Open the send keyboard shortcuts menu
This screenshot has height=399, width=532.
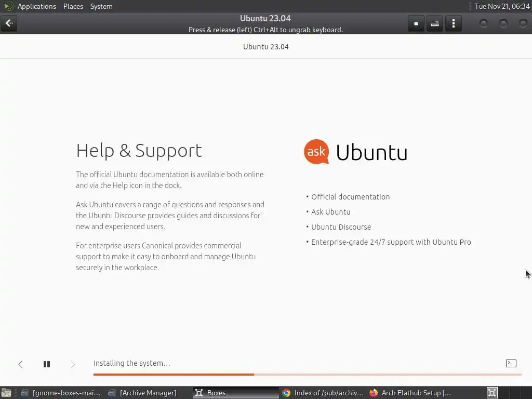[x=435, y=23]
